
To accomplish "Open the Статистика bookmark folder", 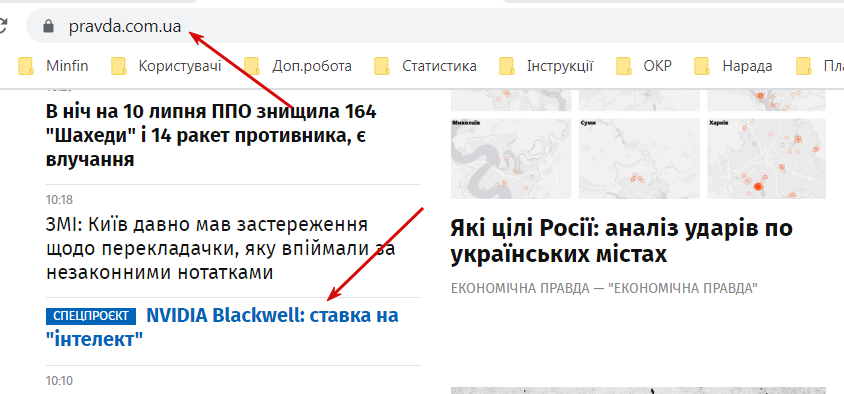I will (425, 66).
